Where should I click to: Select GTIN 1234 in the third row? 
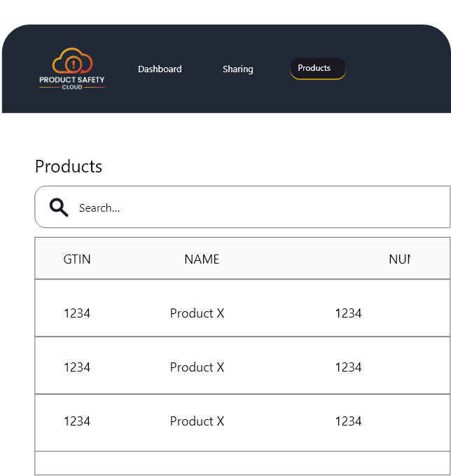(77, 421)
